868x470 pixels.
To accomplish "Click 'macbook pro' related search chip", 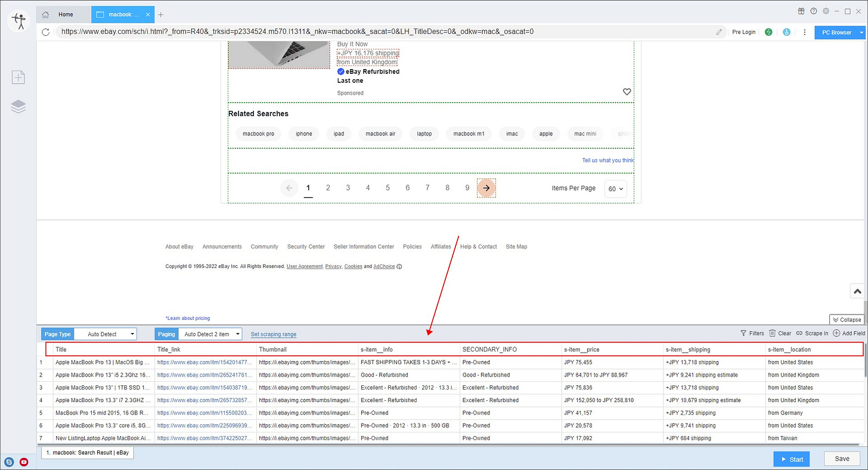I will (258, 133).
